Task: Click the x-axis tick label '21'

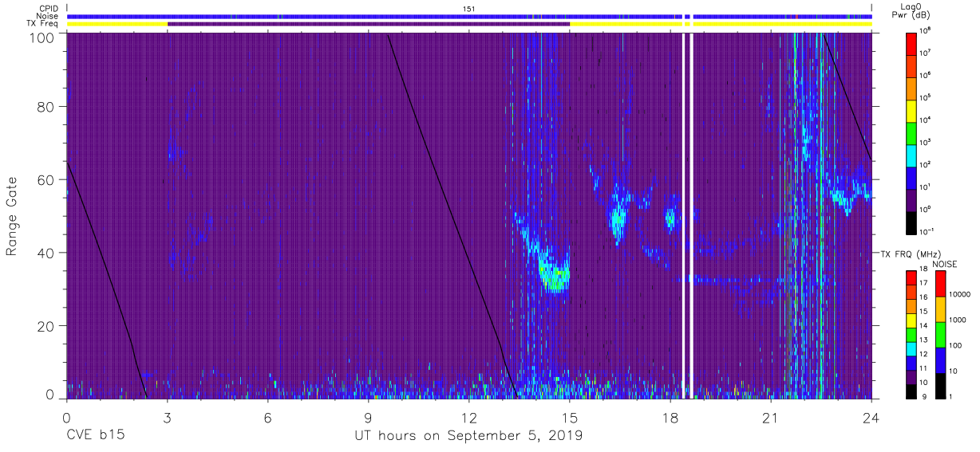Action: 770,418
